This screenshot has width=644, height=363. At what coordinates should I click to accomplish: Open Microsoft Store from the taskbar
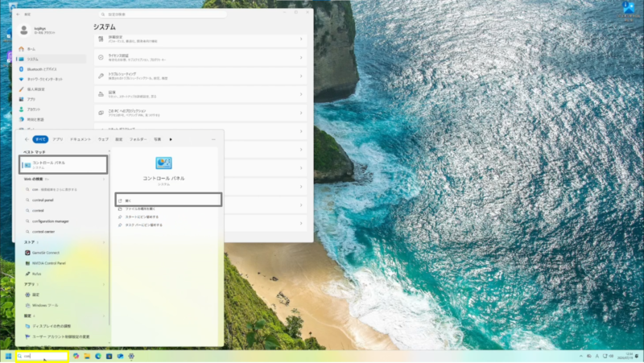click(x=109, y=356)
